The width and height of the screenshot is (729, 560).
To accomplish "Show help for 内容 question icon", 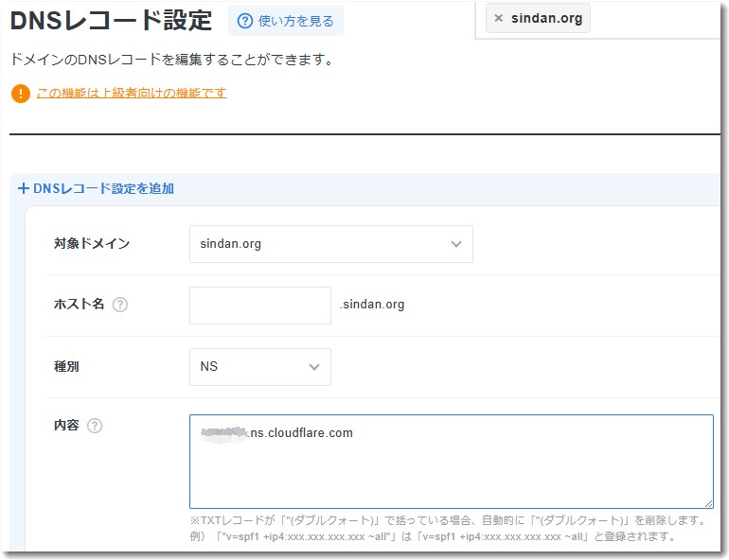I will tap(95, 426).
